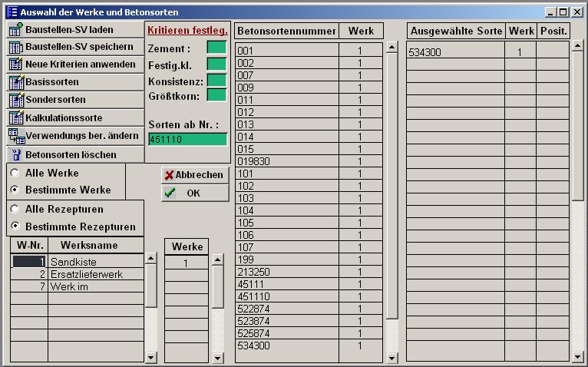
Task: Select the Basissorten icon
Action: [15, 82]
